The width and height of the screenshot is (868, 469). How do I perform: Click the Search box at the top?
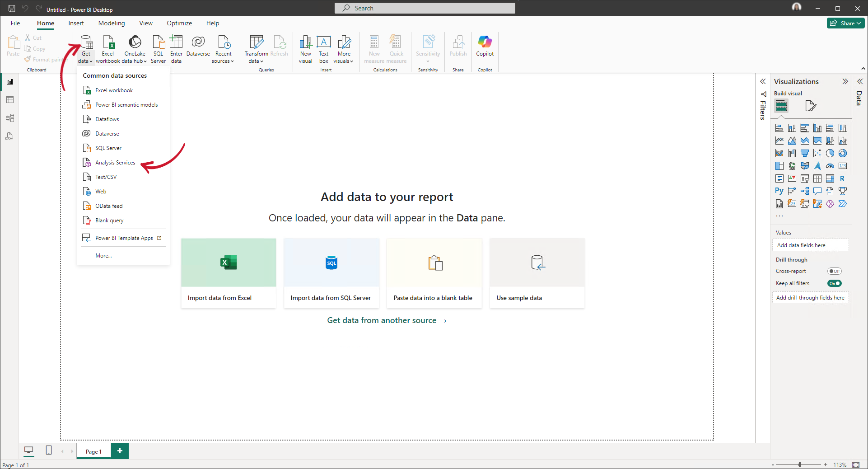425,8
